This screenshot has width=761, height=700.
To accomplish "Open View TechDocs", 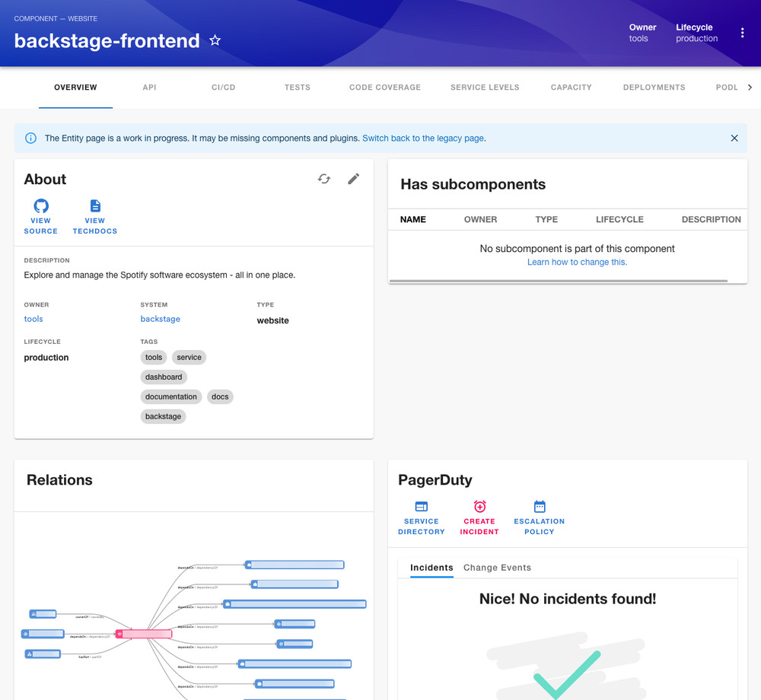I will (x=95, y=216).
